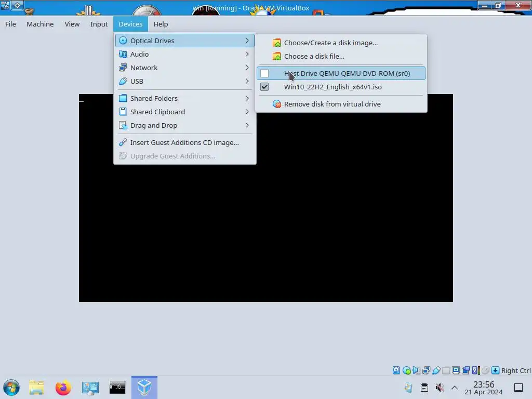Open the start menu launcher

click(x=11, y=388)
